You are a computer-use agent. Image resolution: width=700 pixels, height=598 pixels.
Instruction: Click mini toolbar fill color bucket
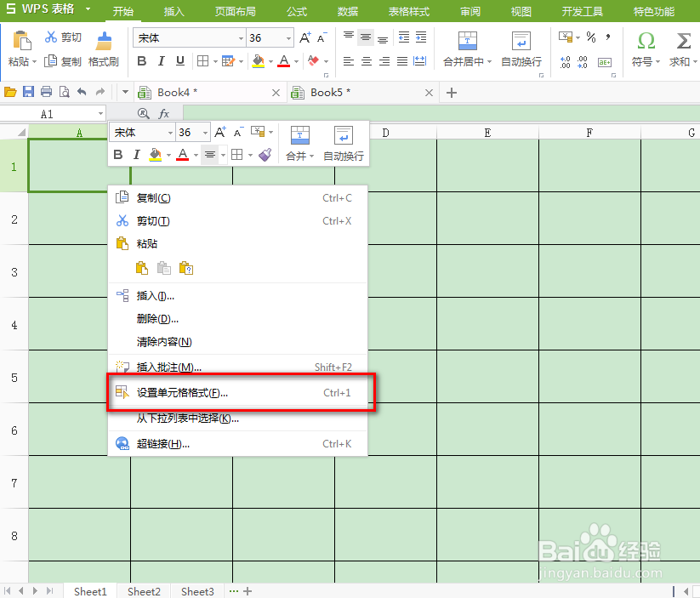coord(155,155)
